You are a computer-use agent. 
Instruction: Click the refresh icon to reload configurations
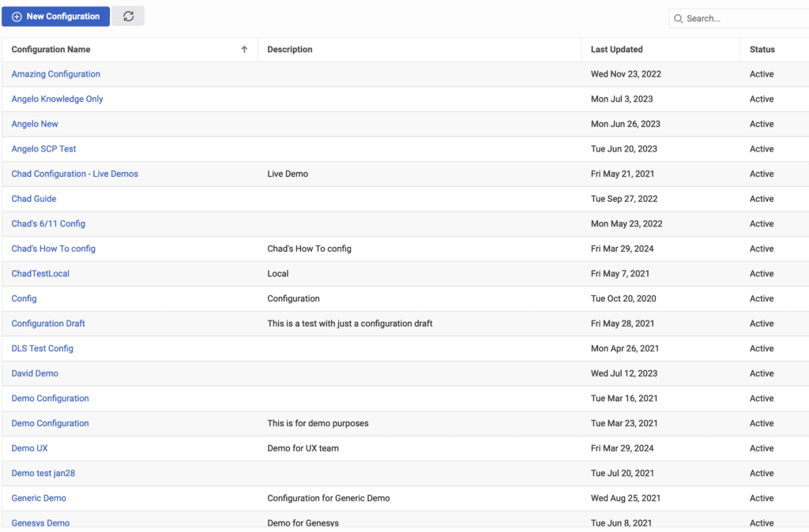[x=127, y=16]
